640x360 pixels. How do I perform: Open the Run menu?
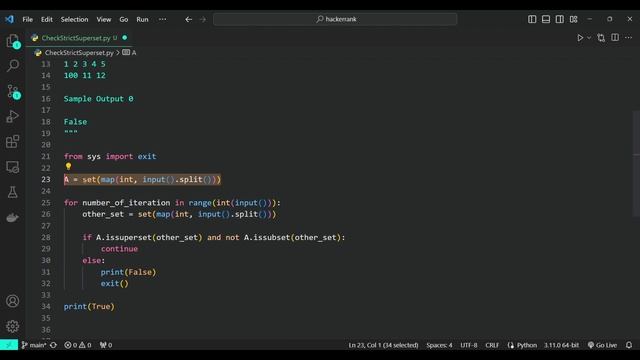(142, 19)
